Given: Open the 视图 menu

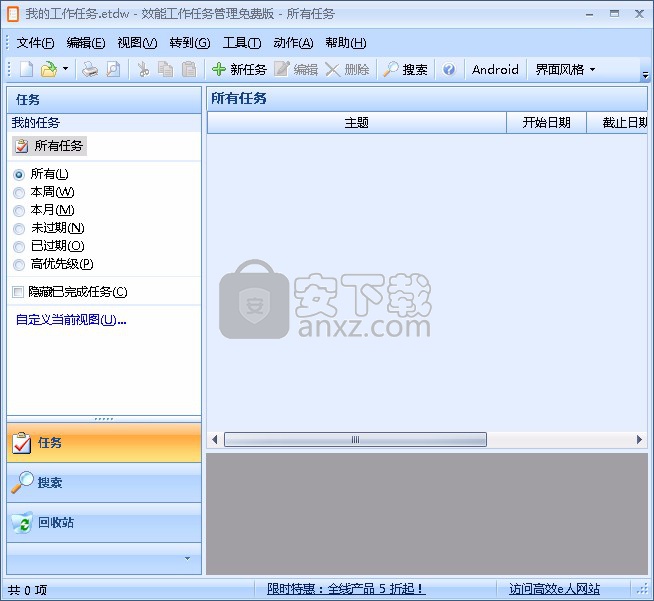Looking at the screenshot, I should [137, 42].
